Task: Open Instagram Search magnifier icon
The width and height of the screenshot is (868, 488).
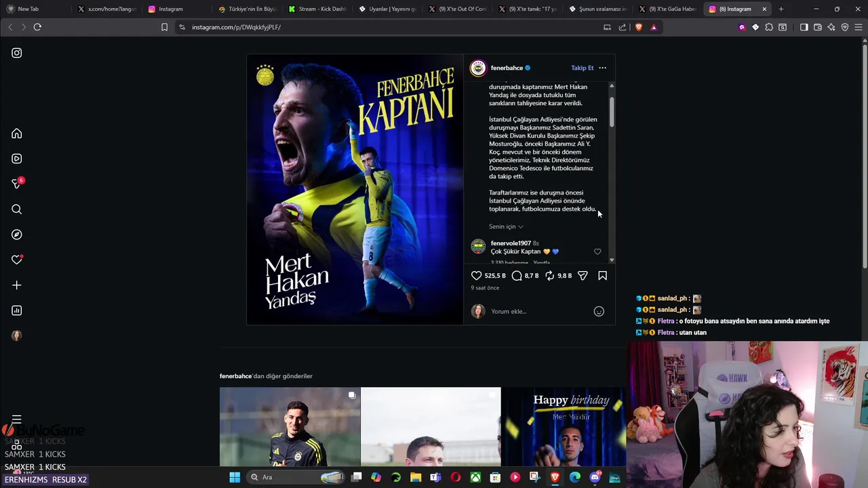Action: pos(17,209)
